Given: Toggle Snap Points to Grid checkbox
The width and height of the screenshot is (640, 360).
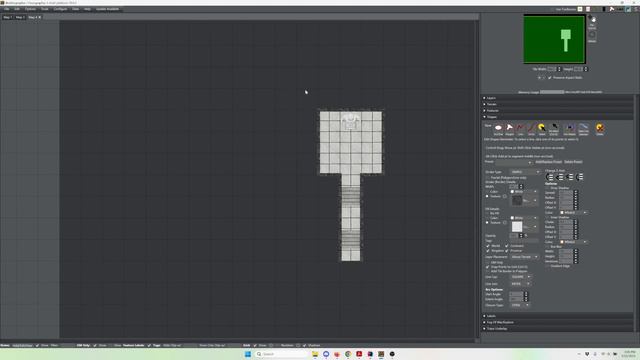Looking at the screenshot, I should [488, 267].
